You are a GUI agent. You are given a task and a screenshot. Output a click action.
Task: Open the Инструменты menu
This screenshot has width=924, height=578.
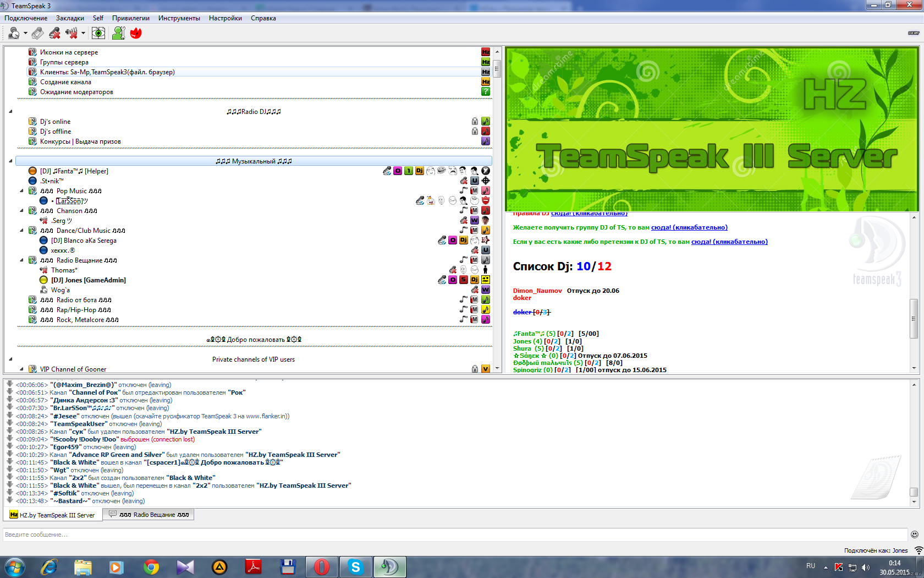(179, 18)
